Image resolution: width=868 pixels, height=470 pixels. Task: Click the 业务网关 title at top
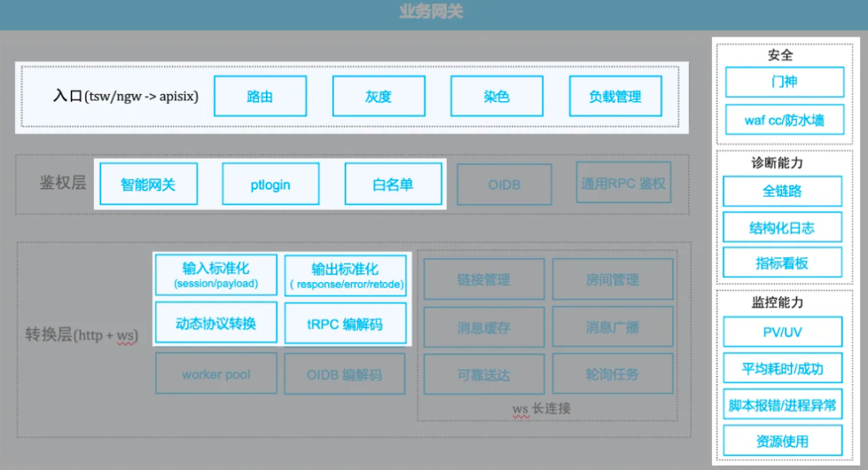pos(432,11)
